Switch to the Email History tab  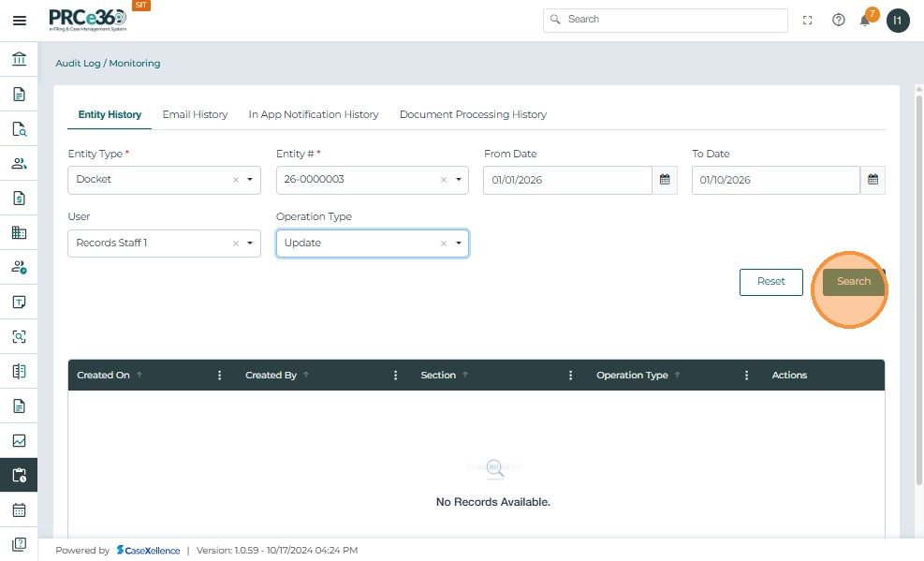195,114
